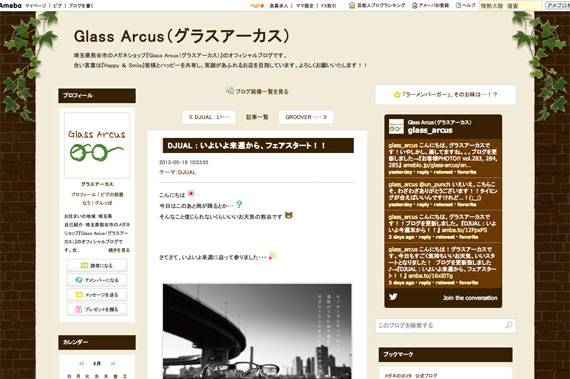
Task: Click the 読者になる button
Action: 97,266
